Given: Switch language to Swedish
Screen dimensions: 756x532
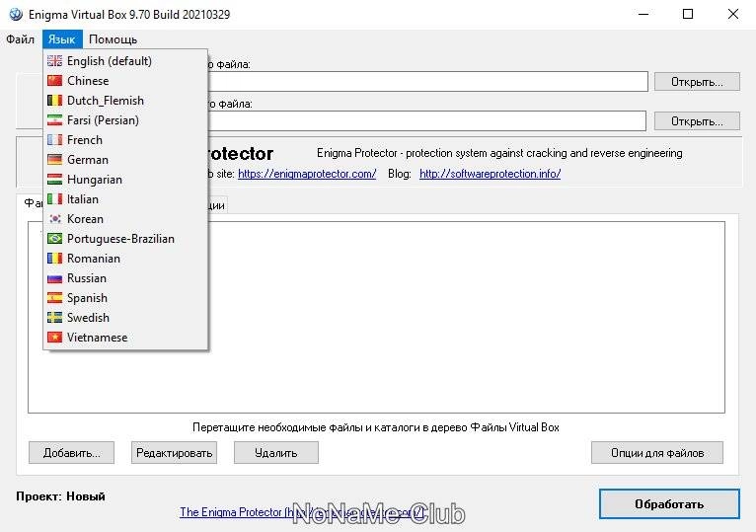Looking at the screenshot, I should 125,318.
